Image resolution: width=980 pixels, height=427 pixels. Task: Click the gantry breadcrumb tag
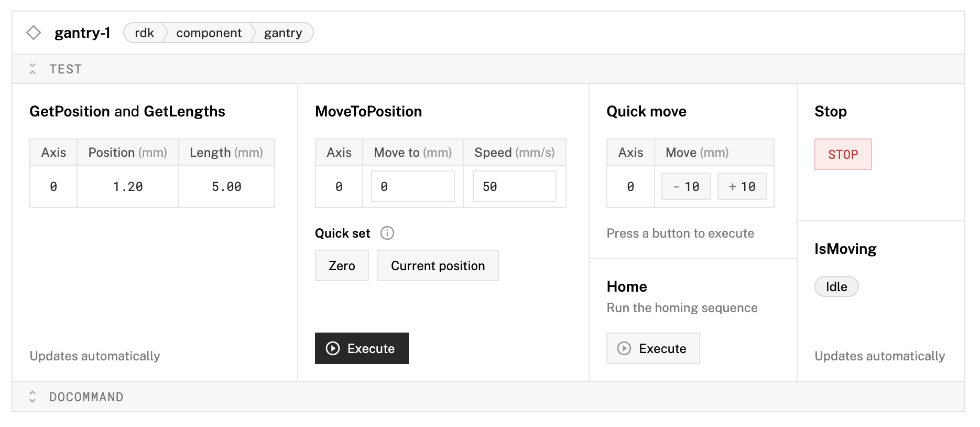click(x=283, y=33)
